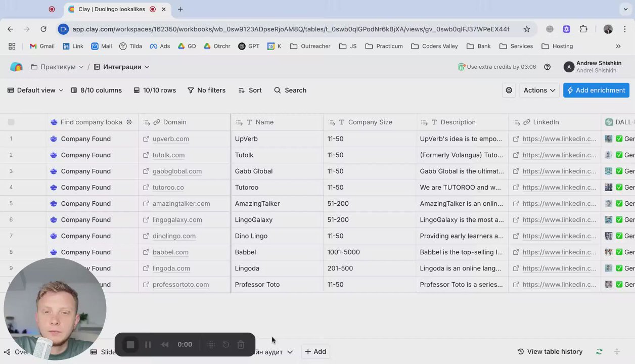The image size is (635, 364).
Task: Open the Company Size column header
Action: [370, 122]
